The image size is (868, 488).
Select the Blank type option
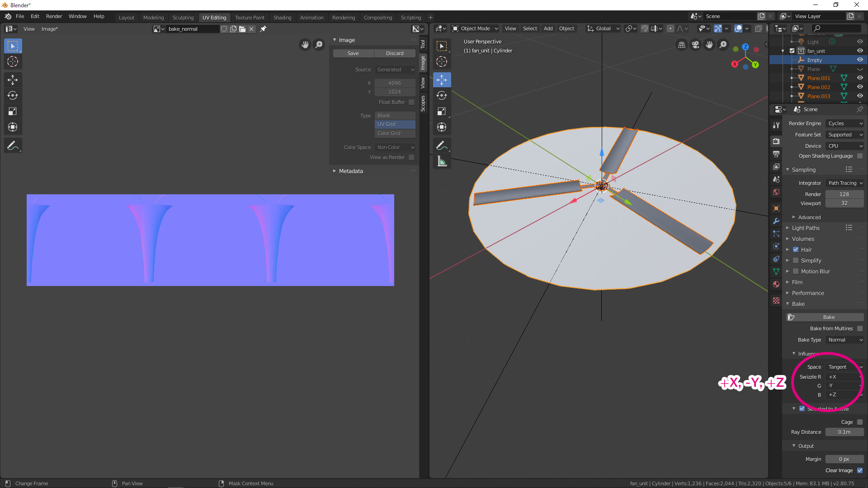pos(395,116)
